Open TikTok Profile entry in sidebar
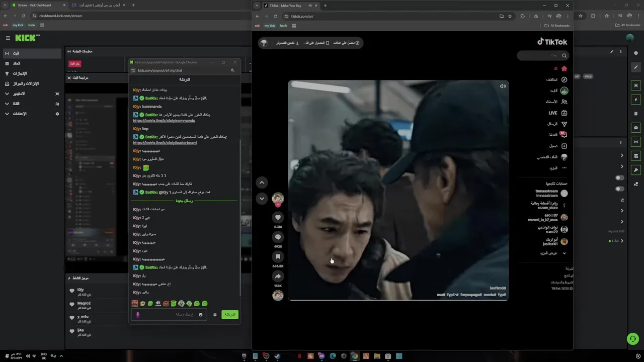Viewport: 644px width, 362px height. (x=552, y=157)
